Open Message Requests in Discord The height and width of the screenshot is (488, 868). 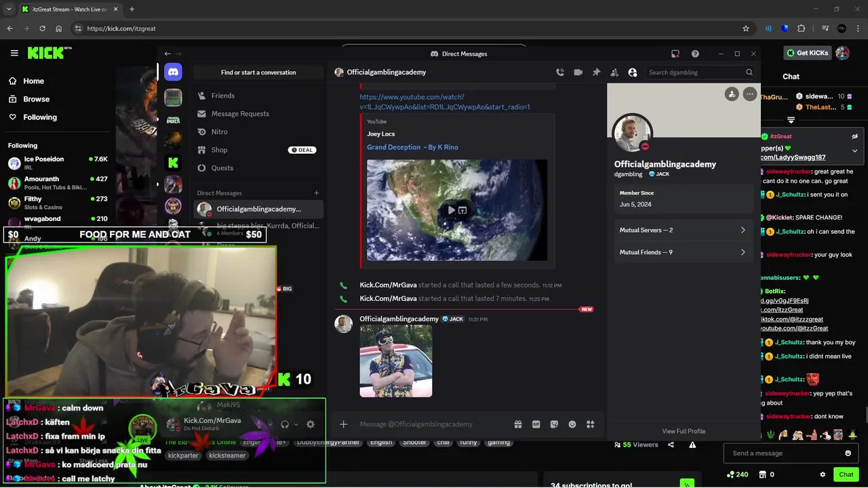pyautogui.click(x=258, y=114)
